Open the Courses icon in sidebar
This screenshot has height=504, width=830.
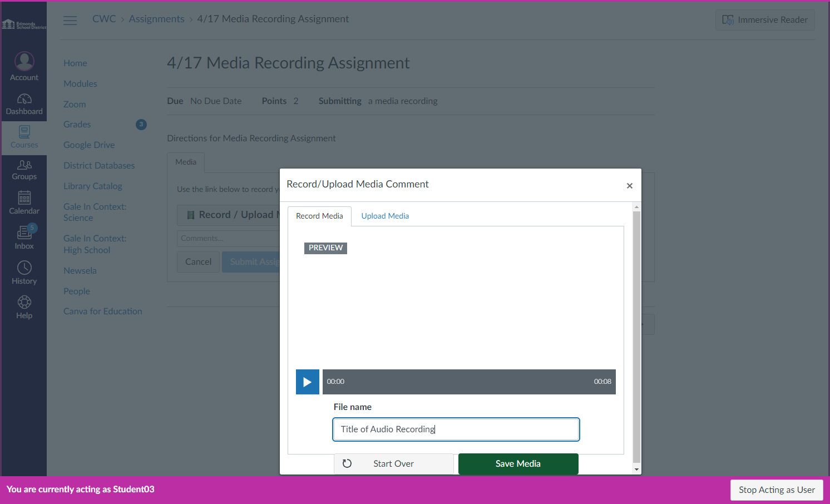[24, 132]
